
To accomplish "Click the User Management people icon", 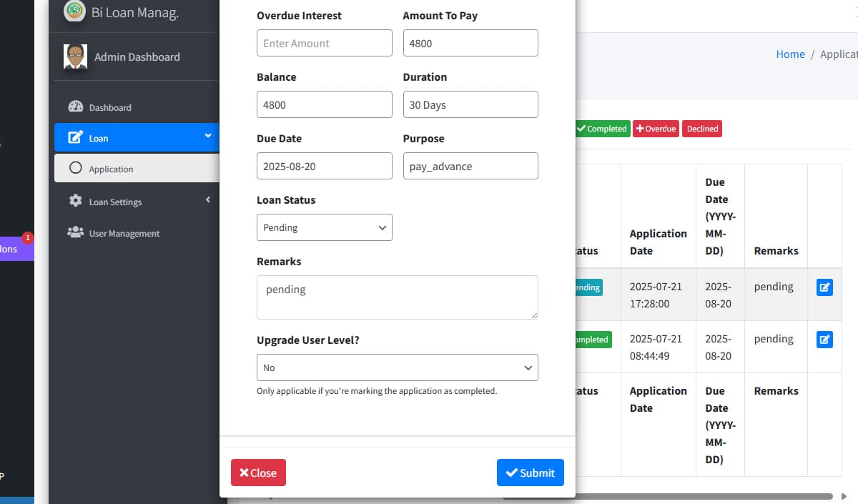I will [x=75, y=232].
